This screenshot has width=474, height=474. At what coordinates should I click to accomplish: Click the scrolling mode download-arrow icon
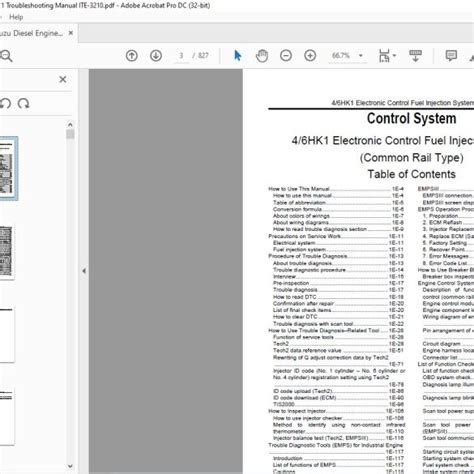415,56
